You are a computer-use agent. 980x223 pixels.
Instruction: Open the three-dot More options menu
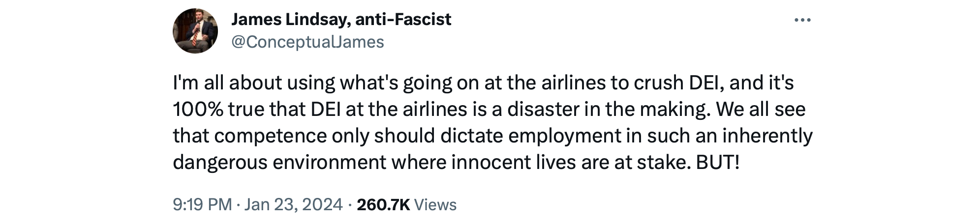tap(802, 20)
